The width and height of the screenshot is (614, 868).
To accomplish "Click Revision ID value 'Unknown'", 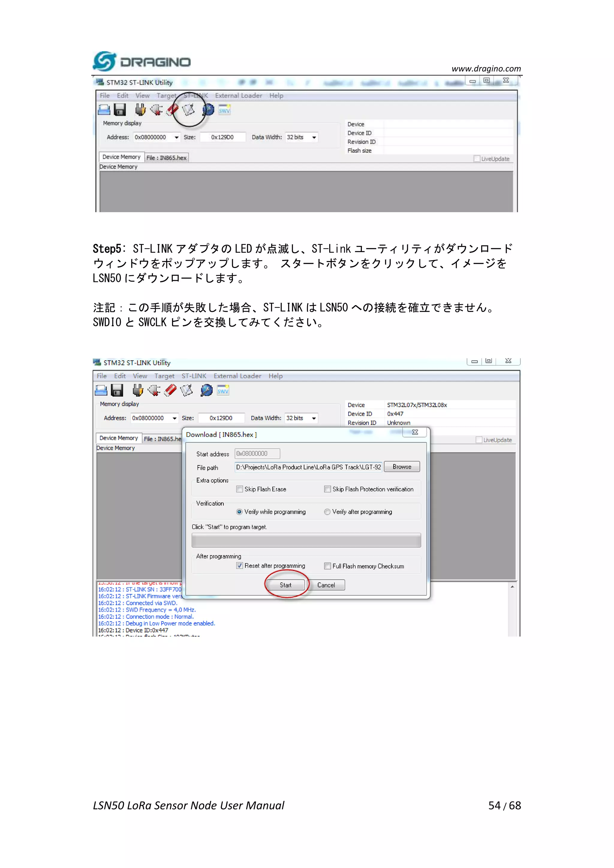I will click(x=398, y=423).
